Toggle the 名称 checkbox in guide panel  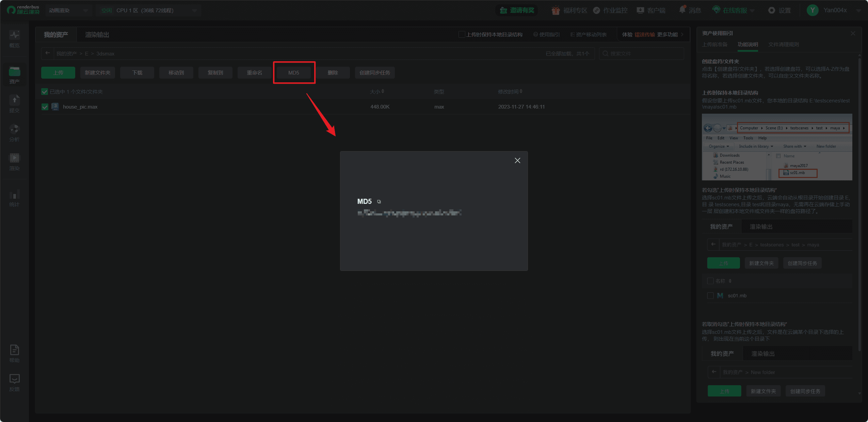click(710, 281)
